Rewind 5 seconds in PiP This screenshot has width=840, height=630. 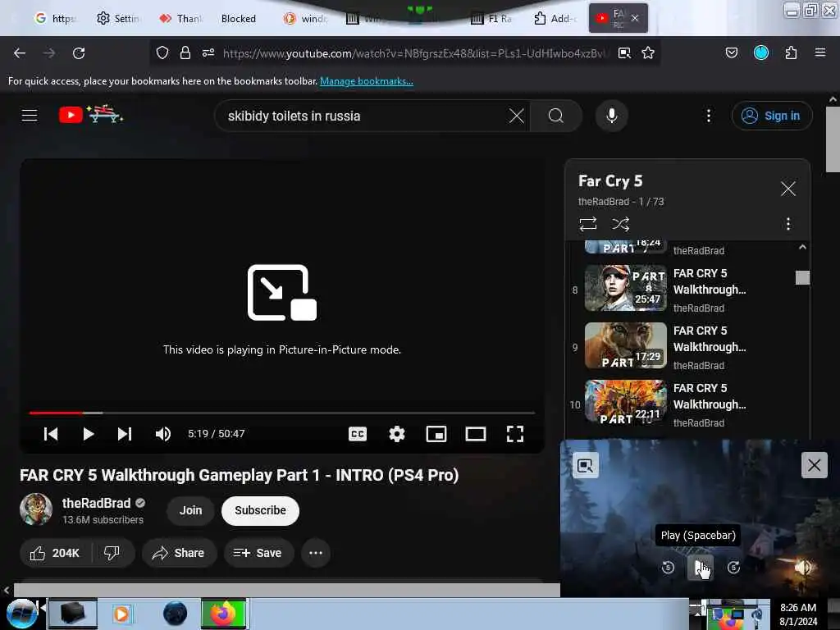coord(668,568)
